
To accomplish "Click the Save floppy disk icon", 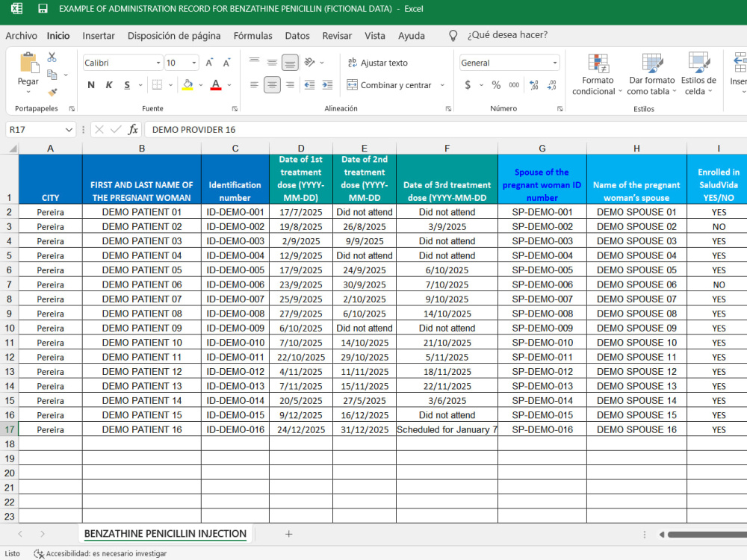I will coord(43,8).
